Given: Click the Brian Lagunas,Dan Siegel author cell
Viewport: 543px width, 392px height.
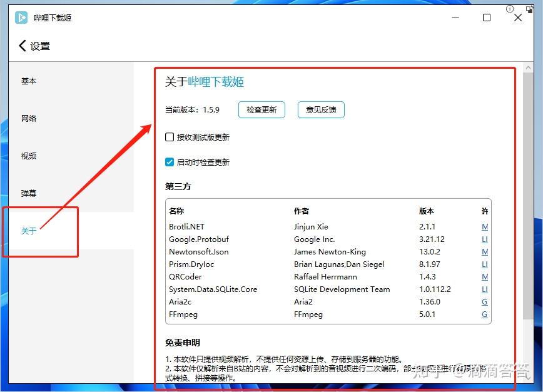Looking at the screenshot, I should point(339,264).
